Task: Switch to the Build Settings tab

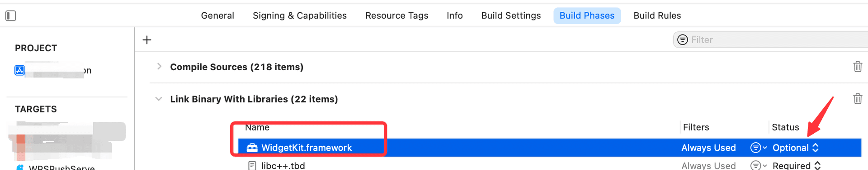Action: coord(511,15)
